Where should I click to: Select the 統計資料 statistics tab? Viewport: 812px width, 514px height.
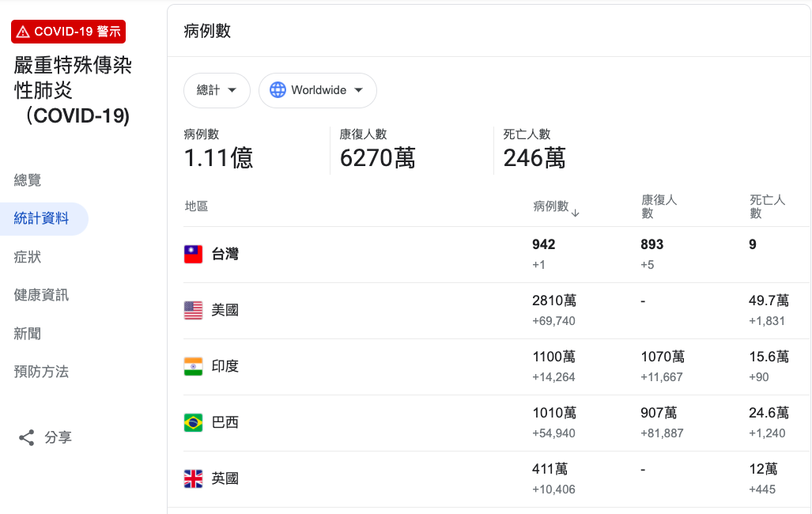[x=41, y=218]
